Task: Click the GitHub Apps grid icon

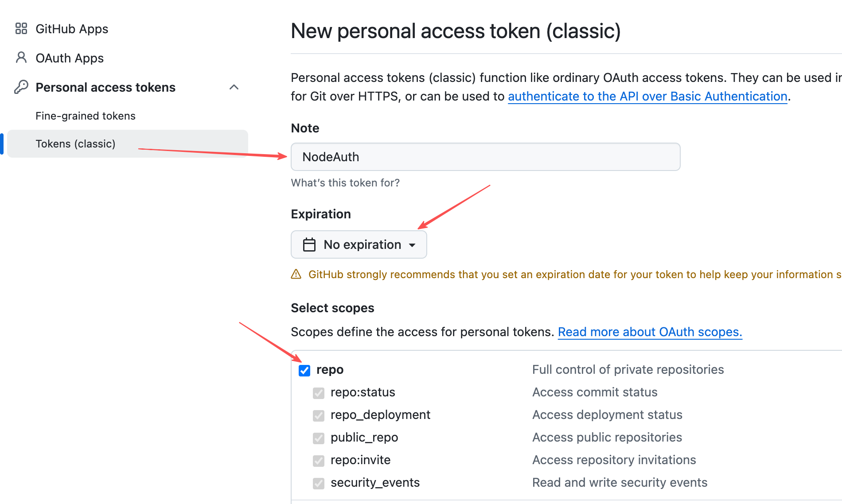Action: point(21,29)
